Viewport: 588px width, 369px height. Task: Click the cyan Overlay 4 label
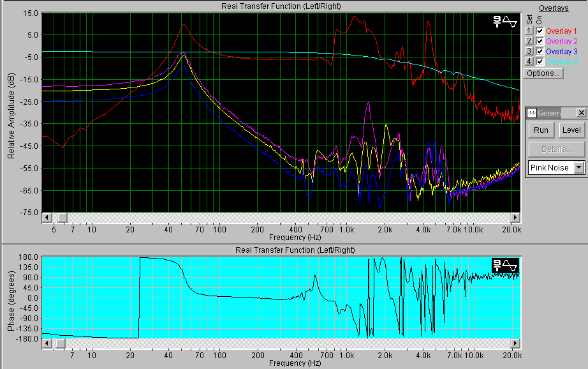(x=561, y=61)
